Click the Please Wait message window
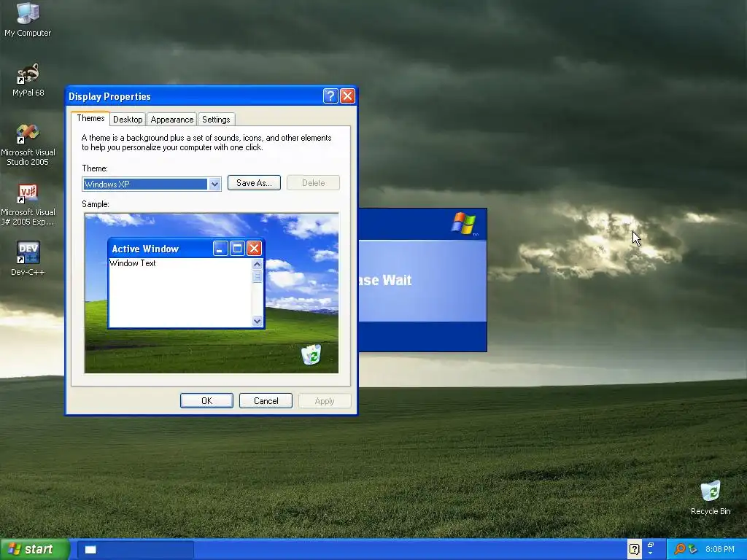The image size is (747, 560). 422,280
